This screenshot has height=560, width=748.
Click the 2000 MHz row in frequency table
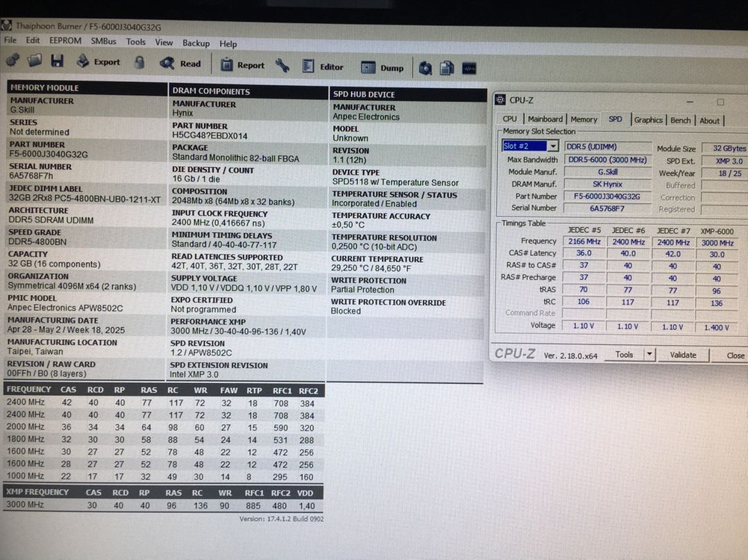tap(163, 428)
